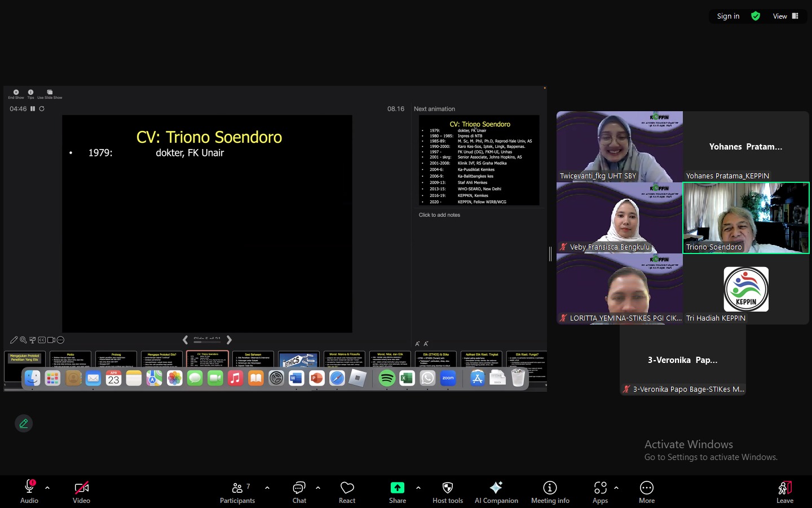The width and height of the screenshot is (812, 508).
Task: Start video with the Video camera button
Action: pos(81,492)
